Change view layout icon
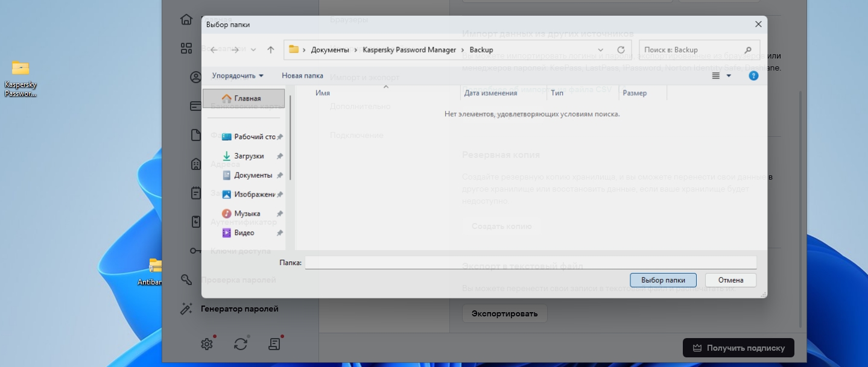868x367 pixels. tap(716, 76)
